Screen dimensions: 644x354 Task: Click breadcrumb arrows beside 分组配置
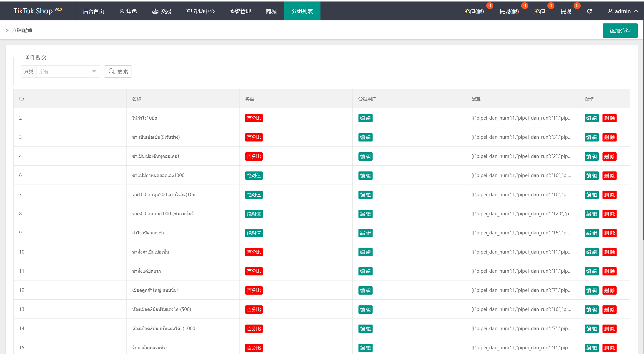7,30
